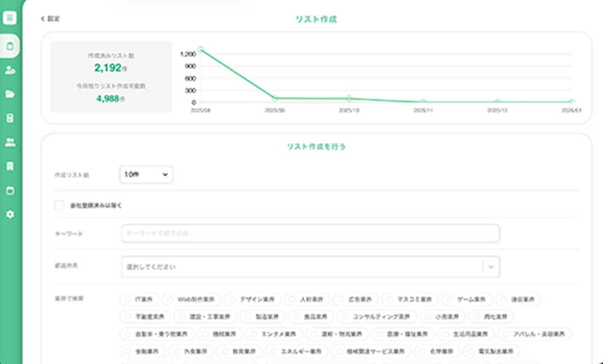Click the bookmark icon in the sidebar
Screen dimensions: 603x364
pyautogui.click(x=10, y=166)
